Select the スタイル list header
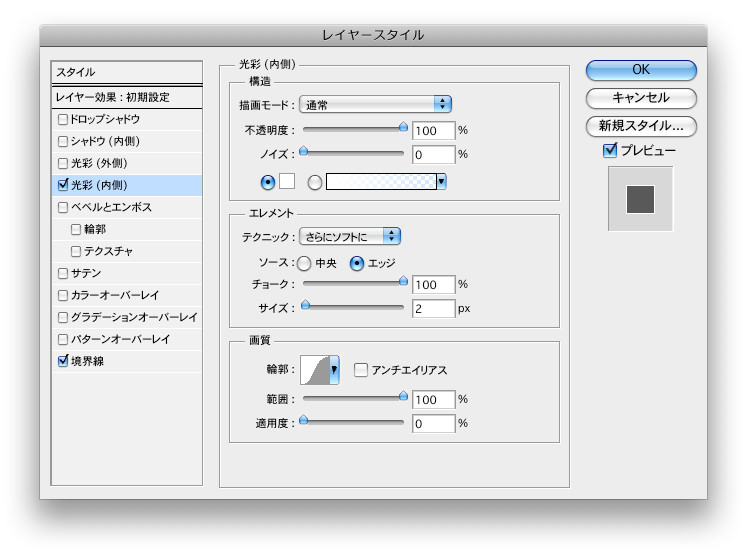Image resolution: width=747 pixels, height=554 pixels. (x=127, y=72)
